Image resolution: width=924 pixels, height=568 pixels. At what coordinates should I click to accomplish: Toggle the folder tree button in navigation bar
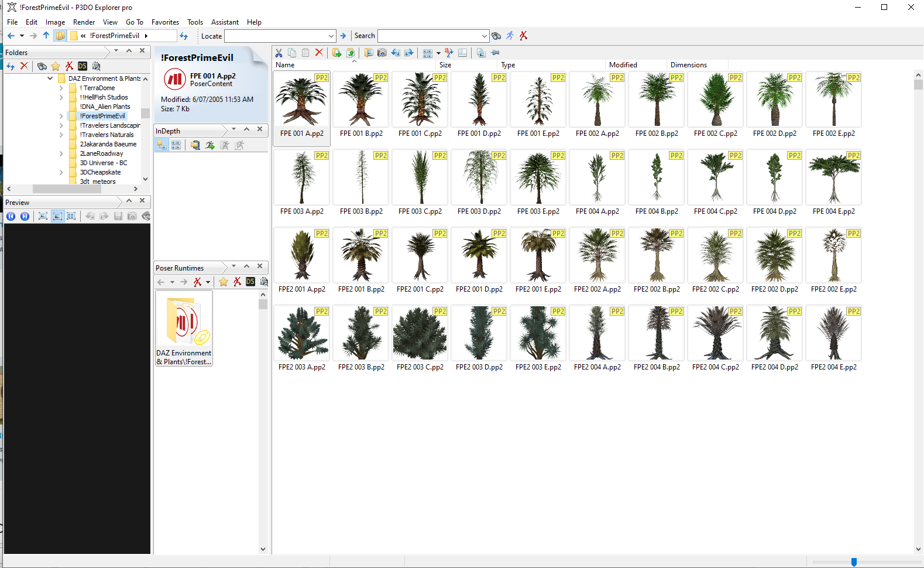[x=60, y=36]
